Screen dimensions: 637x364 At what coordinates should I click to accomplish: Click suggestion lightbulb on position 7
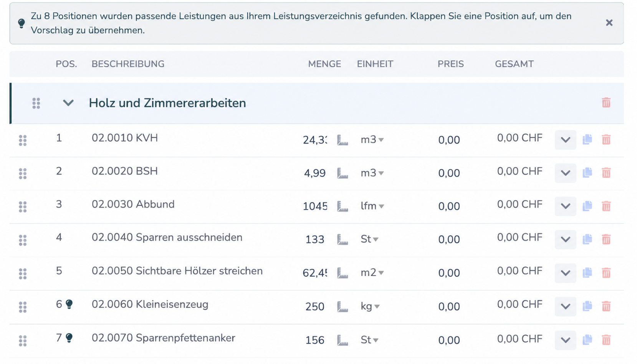(x=69, y=338)
